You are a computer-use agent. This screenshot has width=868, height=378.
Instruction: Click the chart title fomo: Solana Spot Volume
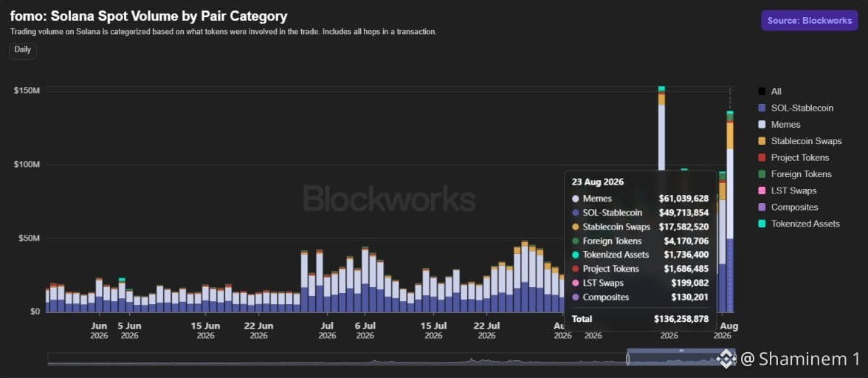[x=149, y=16]
